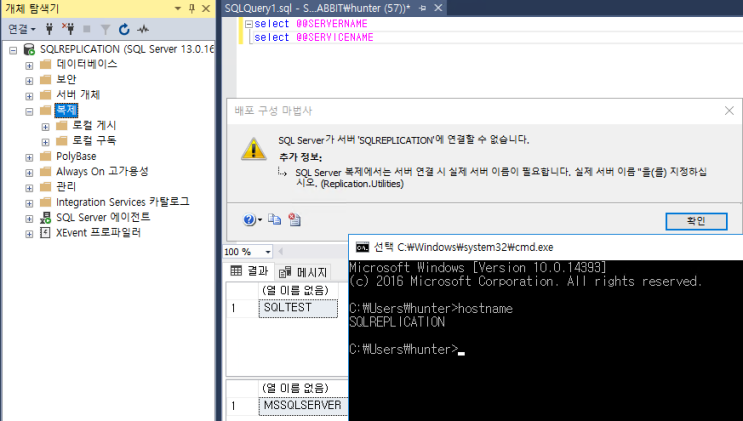Click on @@SERVERNAME in the query editor
Image resolution: width=743 pixels, height=421 pixels.
[332, 24]
